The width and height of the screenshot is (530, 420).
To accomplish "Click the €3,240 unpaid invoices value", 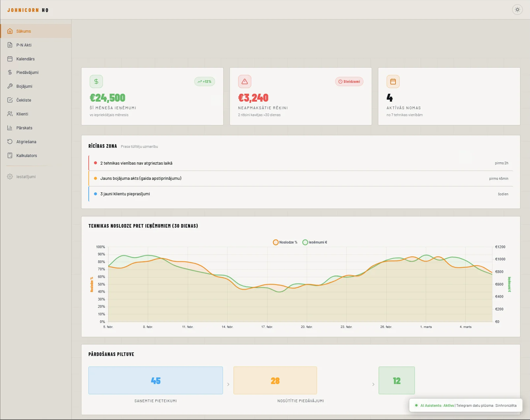I will (253, 98).
